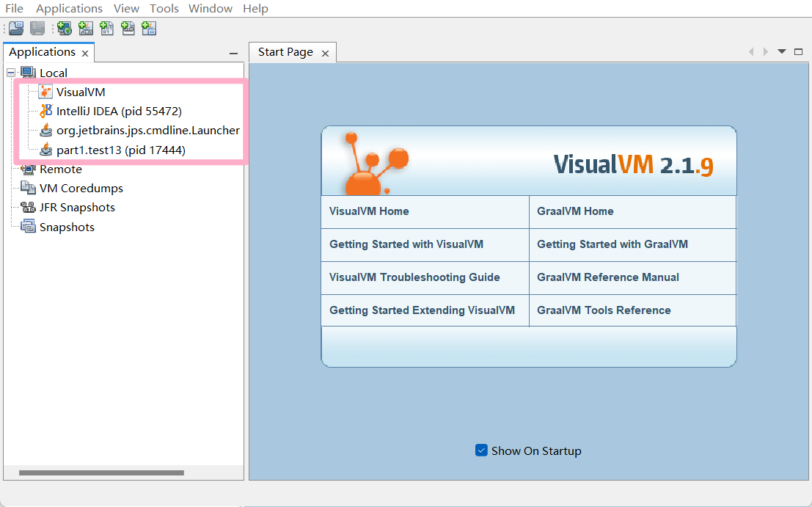Image resolution: width=812 pixels, height=507 pixels.
Task: Collapse the Local tree node
Action: (10, 73)
